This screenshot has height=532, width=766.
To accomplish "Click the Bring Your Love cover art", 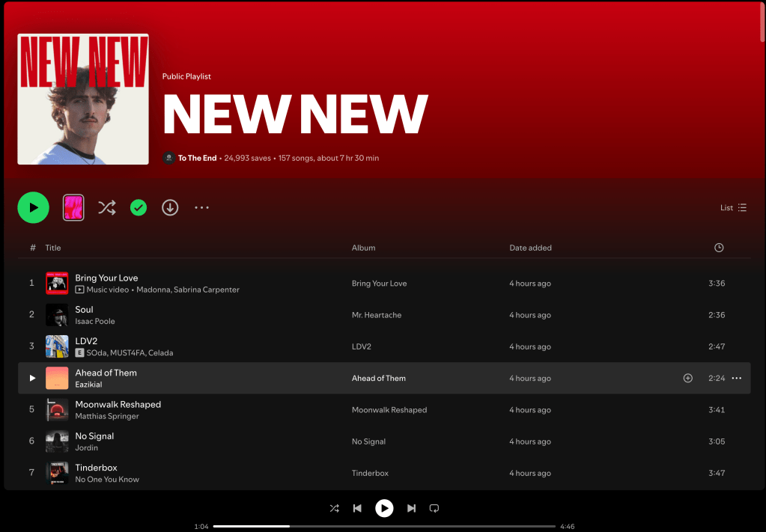I will point(57,283).
